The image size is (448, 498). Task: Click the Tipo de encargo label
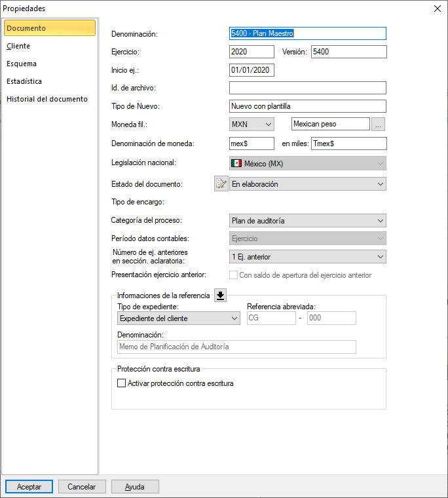[138, 202]
